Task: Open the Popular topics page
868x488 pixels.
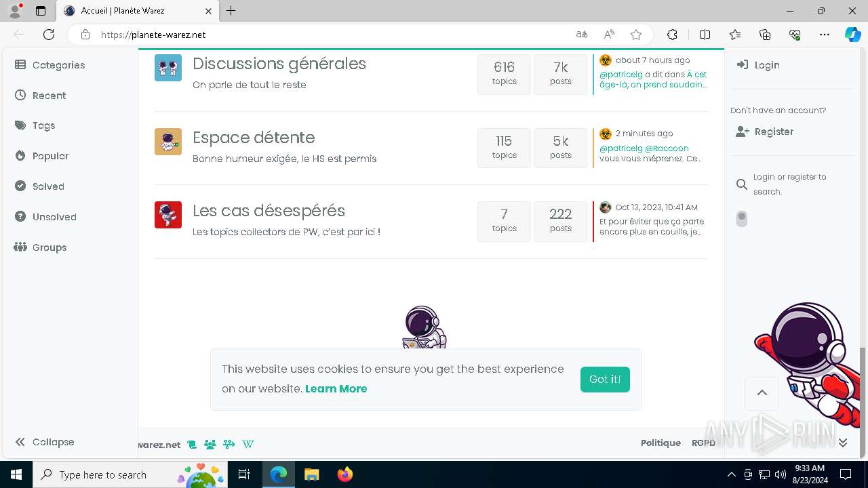Action: (41, 156)
